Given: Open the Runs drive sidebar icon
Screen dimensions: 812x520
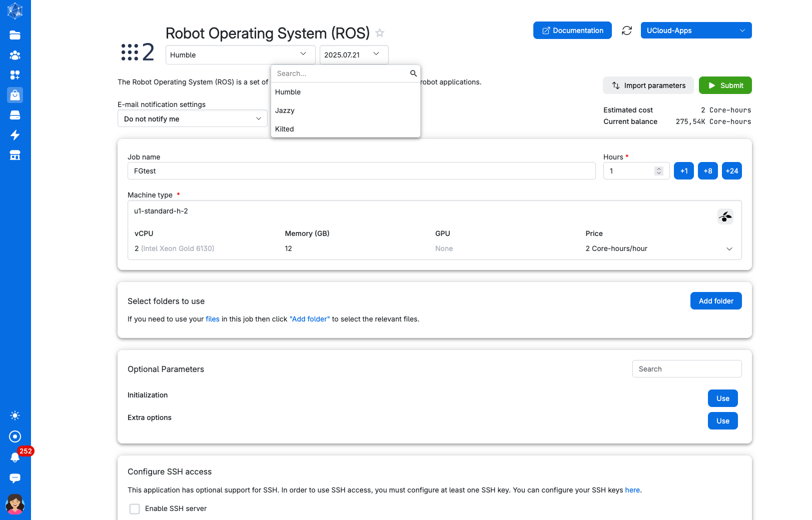Looking at the screenshot, I should click(15, 115).
